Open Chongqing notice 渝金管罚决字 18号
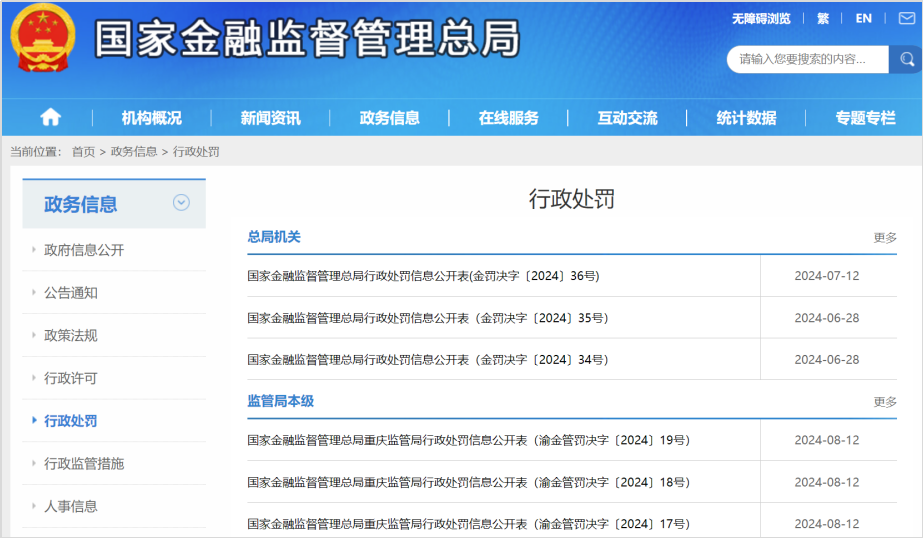Image resolution: width=923 pixels, height=538 pixels. (x=469, y=483)
